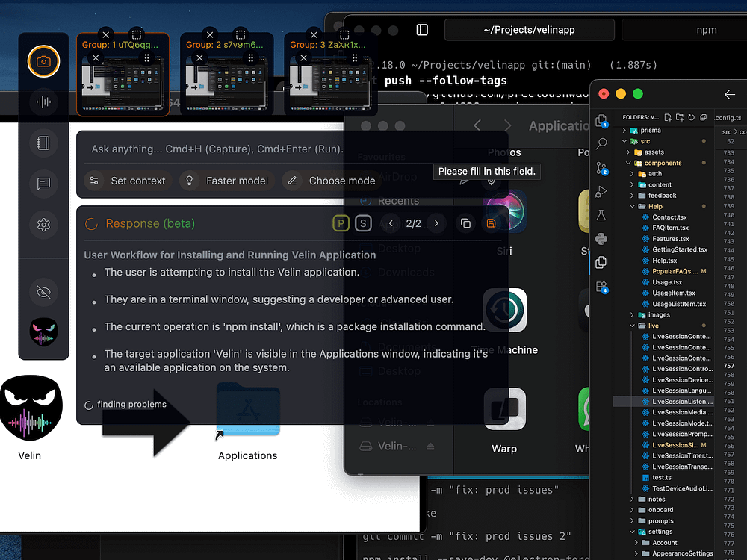Toggle the P badge in Response header

point(341,223)
